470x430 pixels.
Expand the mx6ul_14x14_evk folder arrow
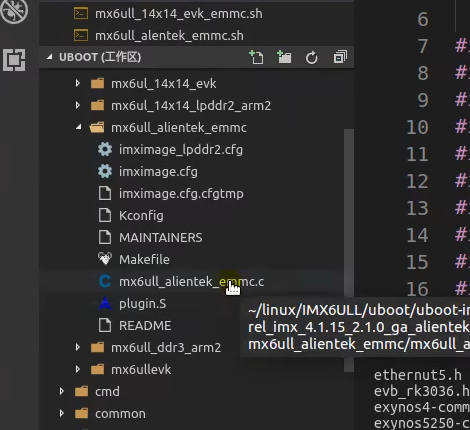pyautogui.click(x=78, y=83)
